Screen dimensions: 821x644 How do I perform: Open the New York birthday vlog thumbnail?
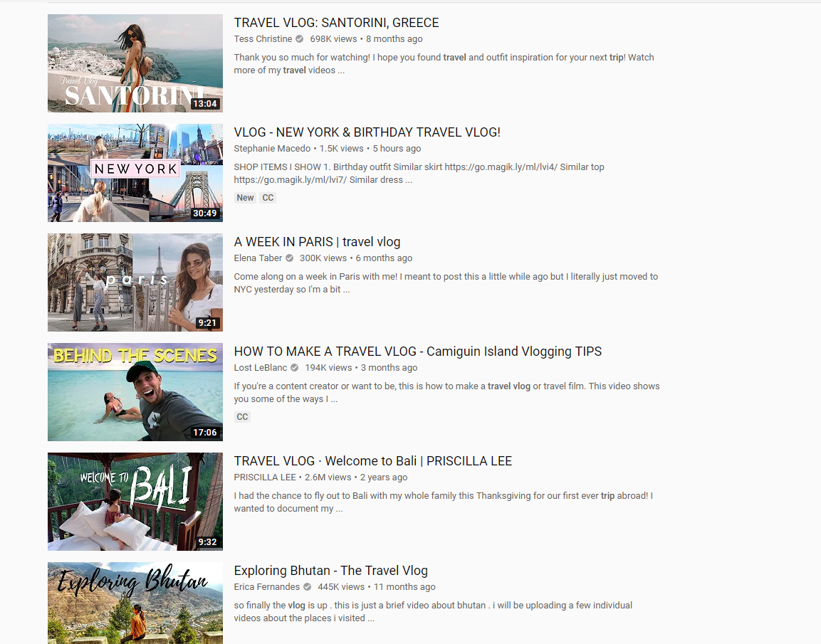tap(135, 173)
